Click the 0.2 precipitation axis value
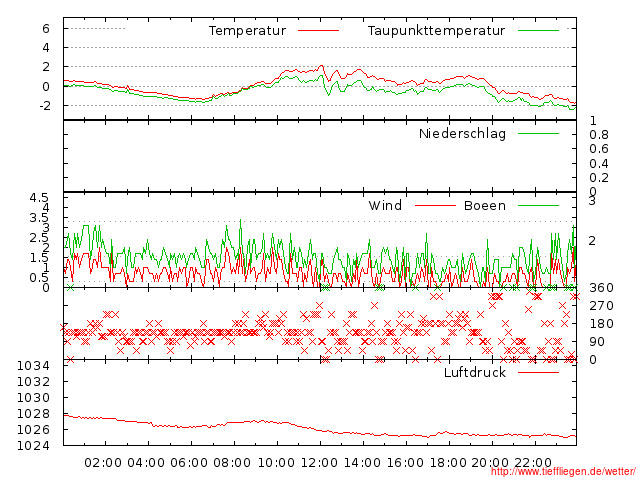This screenshot has width=640, height=480. tap(599, 178)
